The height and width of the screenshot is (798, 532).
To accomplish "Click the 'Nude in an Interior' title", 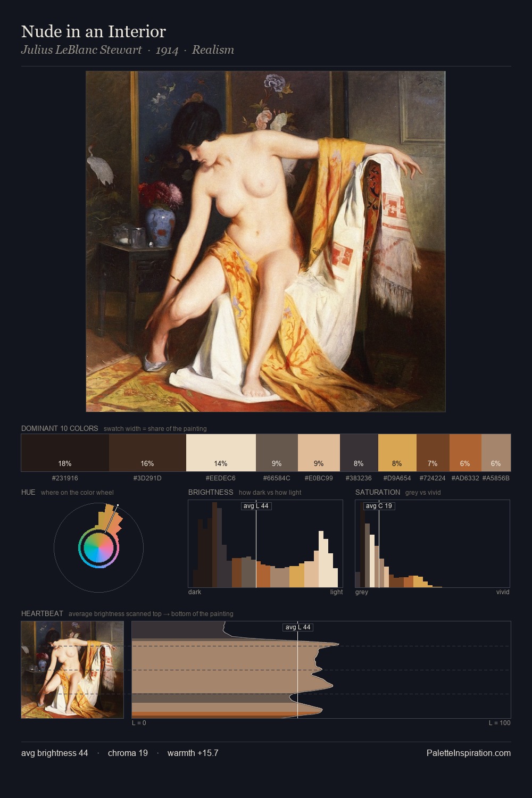I will (x=94, y=31).
